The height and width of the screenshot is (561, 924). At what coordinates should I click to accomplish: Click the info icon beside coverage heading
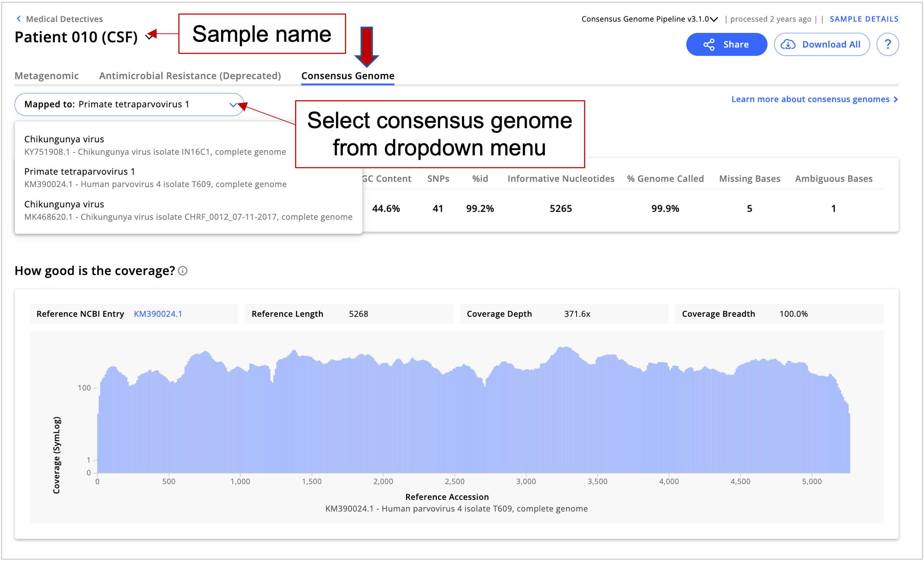click(x=183, y=271)
